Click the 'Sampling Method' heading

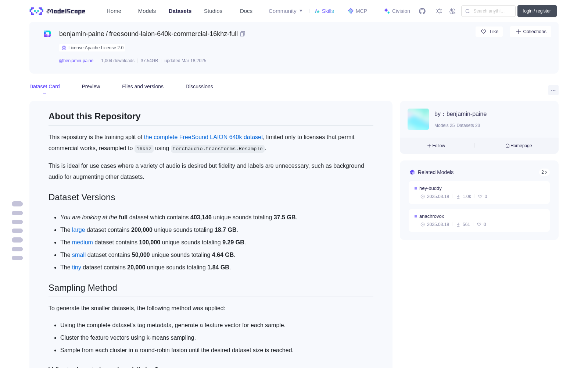point(83,288)
